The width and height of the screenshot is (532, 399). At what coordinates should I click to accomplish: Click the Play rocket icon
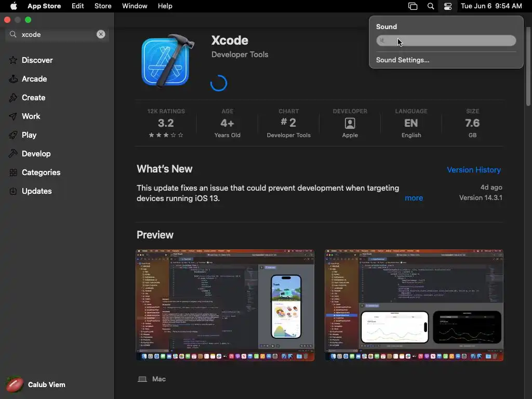tap(13, 135)
